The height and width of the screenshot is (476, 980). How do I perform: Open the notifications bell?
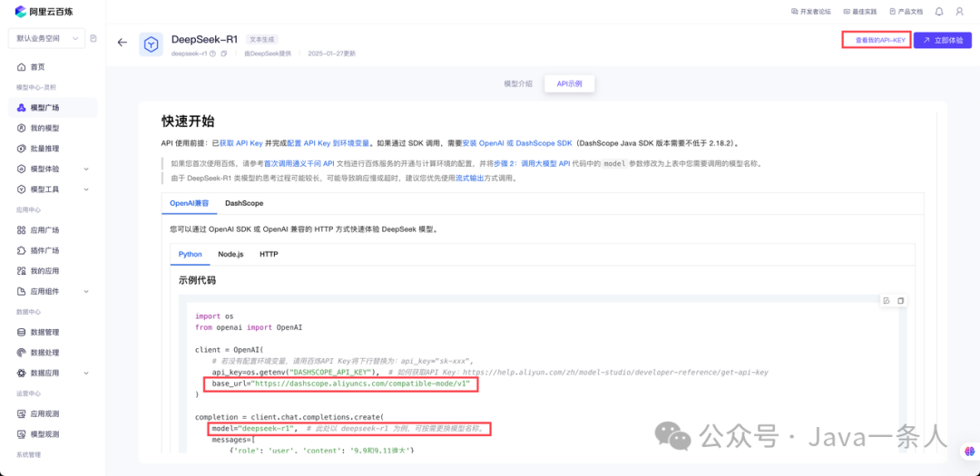(939, 11)
